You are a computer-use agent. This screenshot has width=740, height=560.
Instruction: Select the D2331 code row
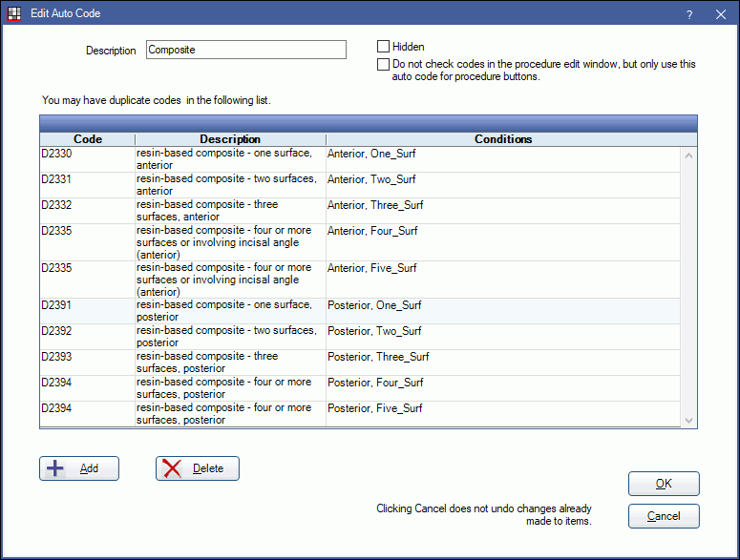pyautogui.click(x=361, y=185)
